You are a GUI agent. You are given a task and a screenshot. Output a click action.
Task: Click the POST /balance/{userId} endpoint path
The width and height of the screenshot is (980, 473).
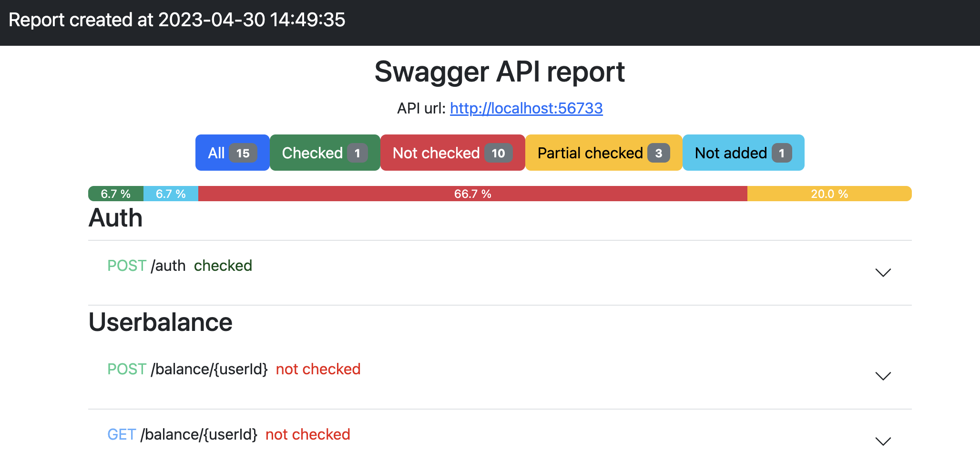pyautogui.click(x=209, y=369)
